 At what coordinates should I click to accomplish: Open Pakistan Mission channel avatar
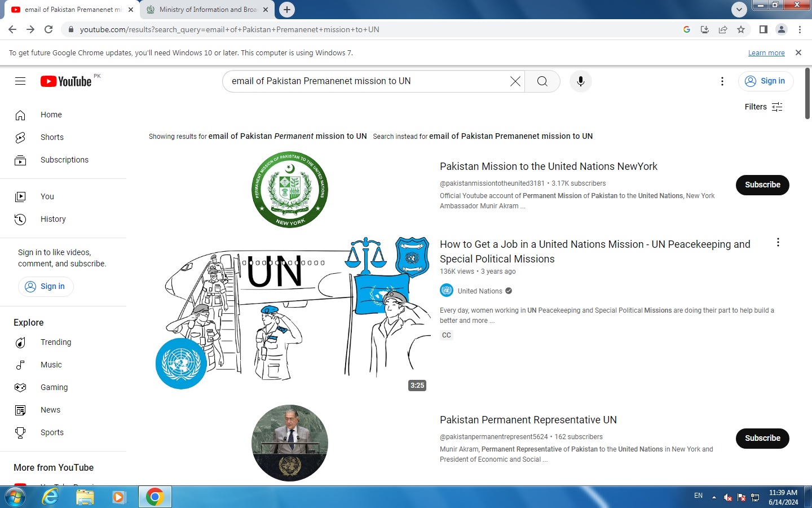290,190
